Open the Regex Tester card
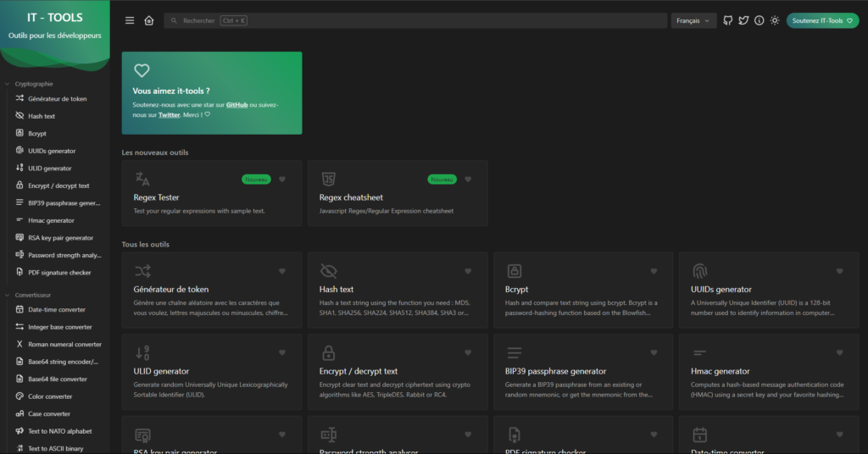The width and height of the screenshot is (868, 454). 212,193
